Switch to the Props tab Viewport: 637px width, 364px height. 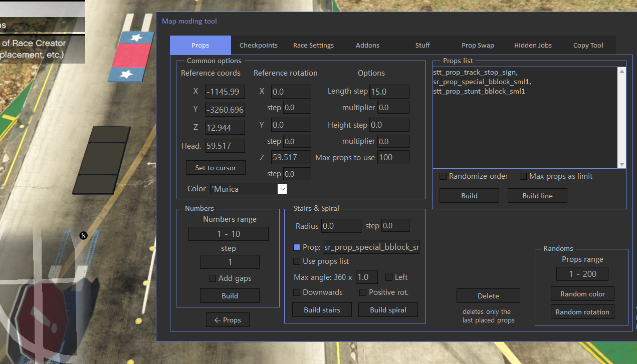click(x=200, y=45)
